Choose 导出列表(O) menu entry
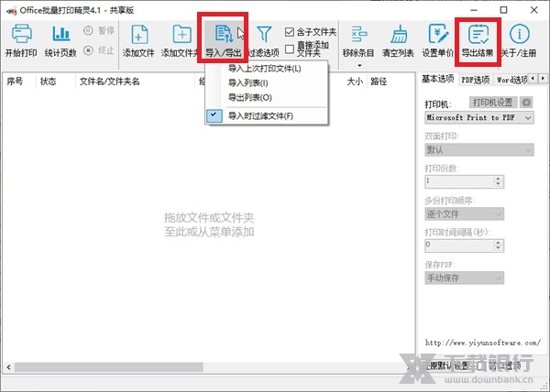 (250, 97)
